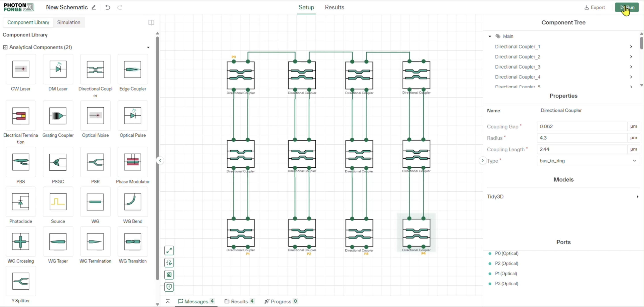
Task: Click the Run button
Action: pos(627,7)
